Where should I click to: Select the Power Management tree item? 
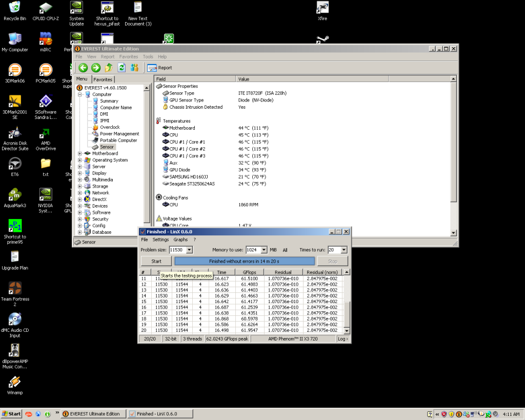(119, 134)
